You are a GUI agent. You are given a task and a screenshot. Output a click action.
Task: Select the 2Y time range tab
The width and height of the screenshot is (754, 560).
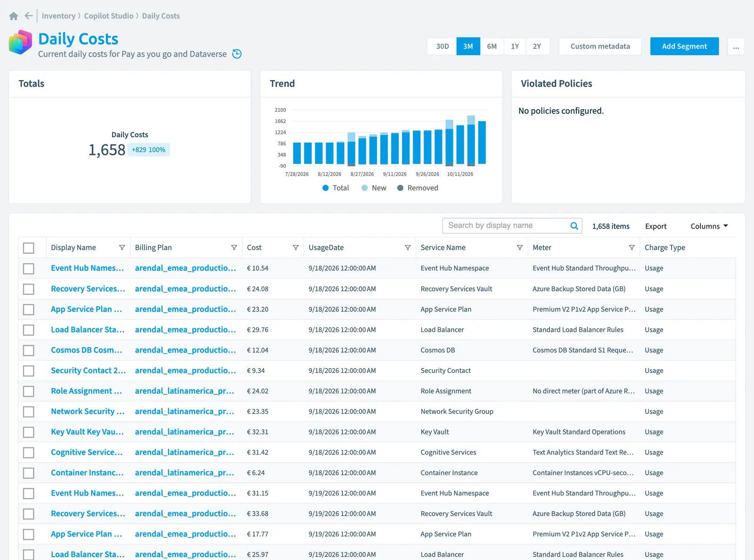537,46
